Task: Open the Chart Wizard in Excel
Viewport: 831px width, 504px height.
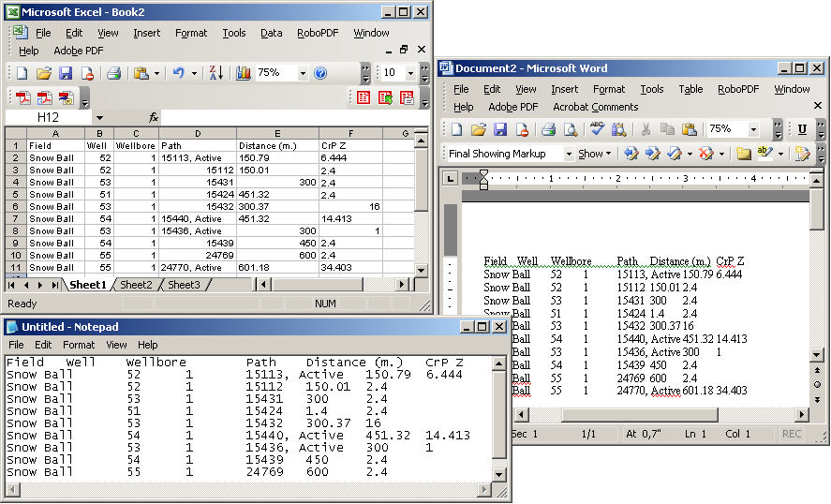Action: coord(244,73)
